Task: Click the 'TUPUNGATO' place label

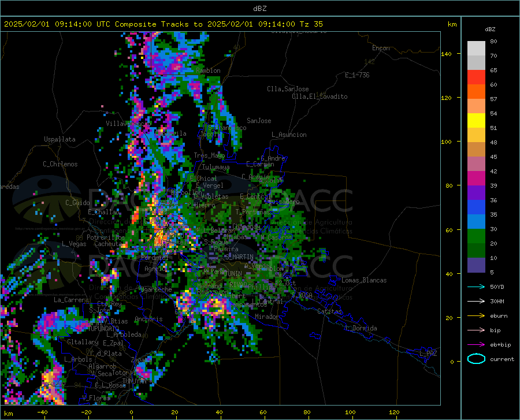Action: point(104,328)
